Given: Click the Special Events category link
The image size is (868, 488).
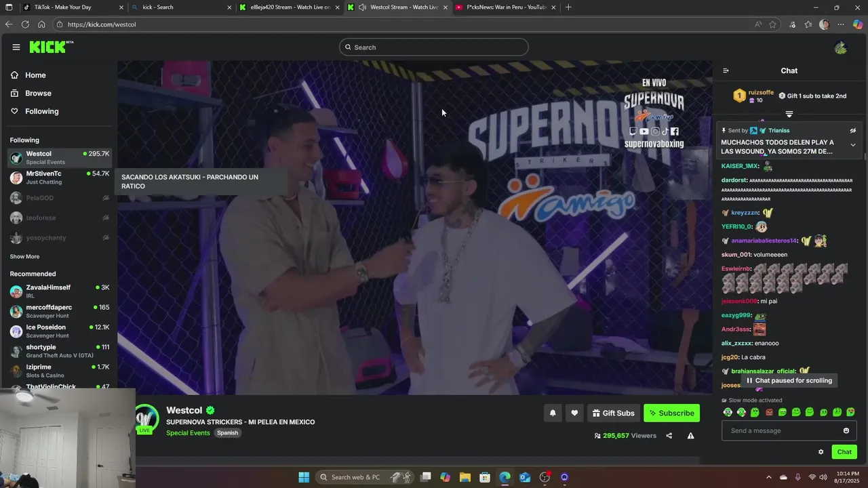Looking at the screenshot, I should 188,433.
